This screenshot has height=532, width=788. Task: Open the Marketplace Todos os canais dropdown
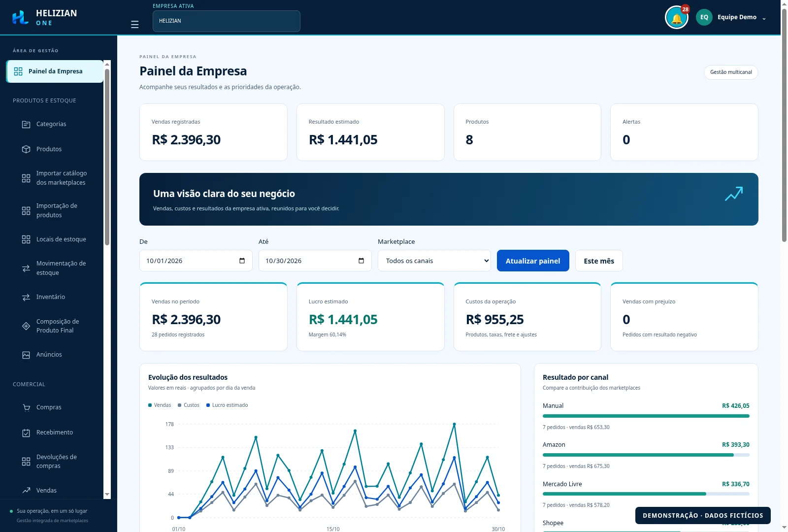tap(434, 261)
